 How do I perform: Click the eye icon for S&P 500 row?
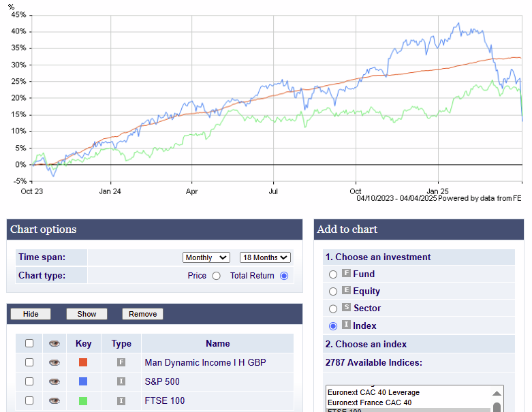tap(54, 382)
